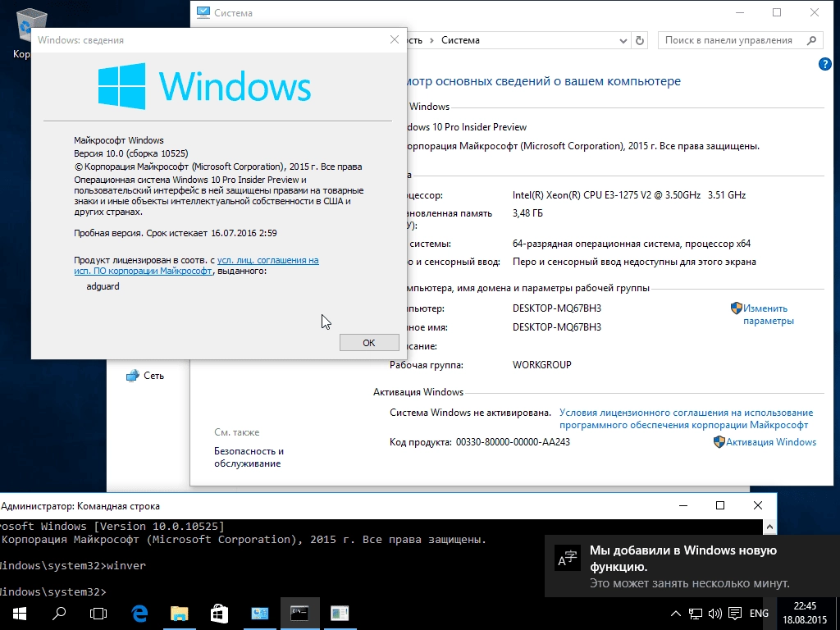The height and width of the screenshot is (630, 840).
Task: Click the System window title icon
Action: coord(203,12)
